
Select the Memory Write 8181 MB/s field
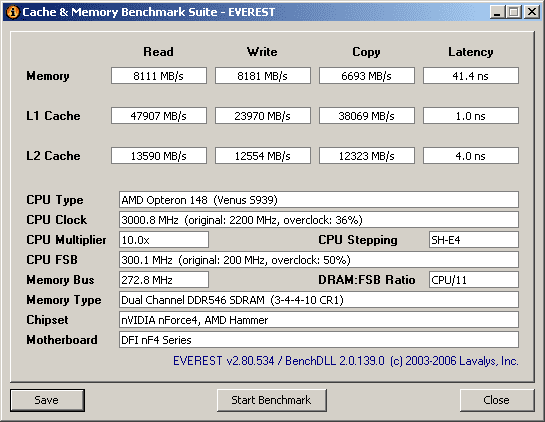pyautogui.click(x=263, y=76)
